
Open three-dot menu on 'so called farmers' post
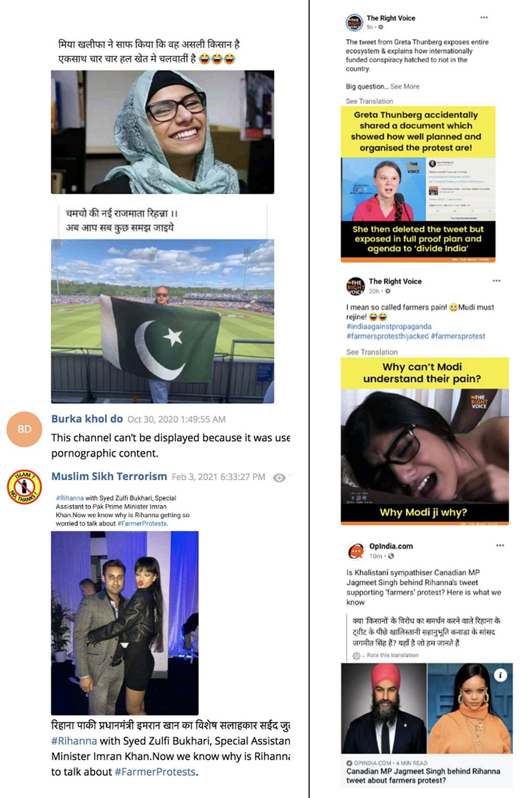point(496,280)
